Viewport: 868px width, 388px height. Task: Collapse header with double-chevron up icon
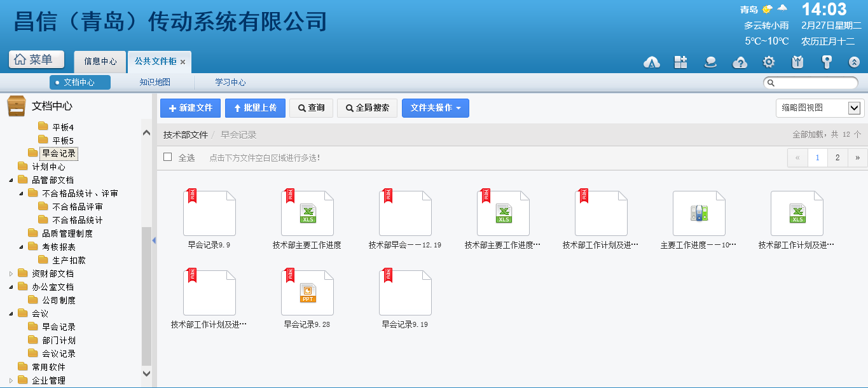(x=855, y=62)
